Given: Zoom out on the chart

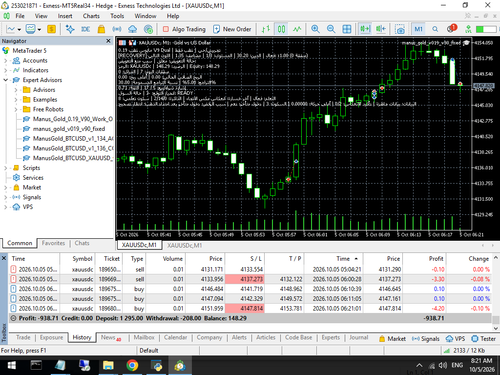Looking at the screenshot, I should click(331, 29).
